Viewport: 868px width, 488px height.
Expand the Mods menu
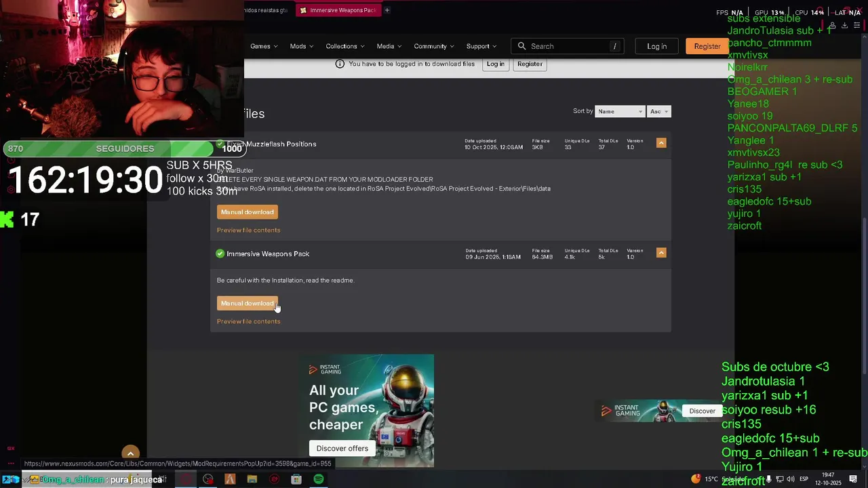pyautogui.click(x=302, y=46)
